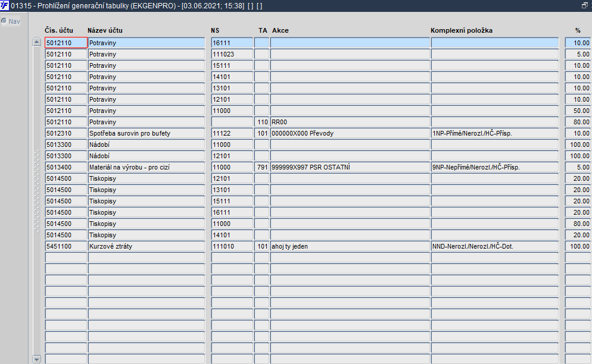Image resolution: width=592 pixels, height=364 pixels.
Task: Click the NS cell 111010
Action: (x=232, y=246)
